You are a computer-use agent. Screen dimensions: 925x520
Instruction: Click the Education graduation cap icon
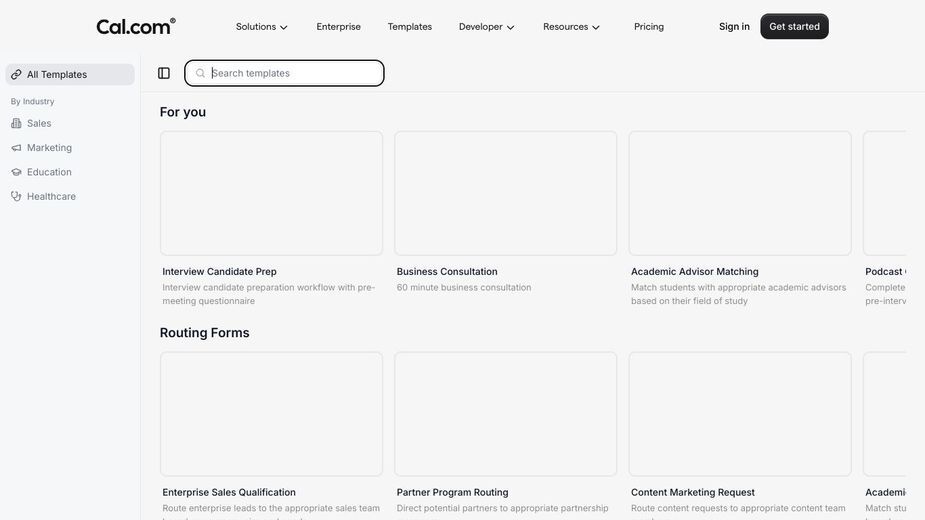click(16, 172)
